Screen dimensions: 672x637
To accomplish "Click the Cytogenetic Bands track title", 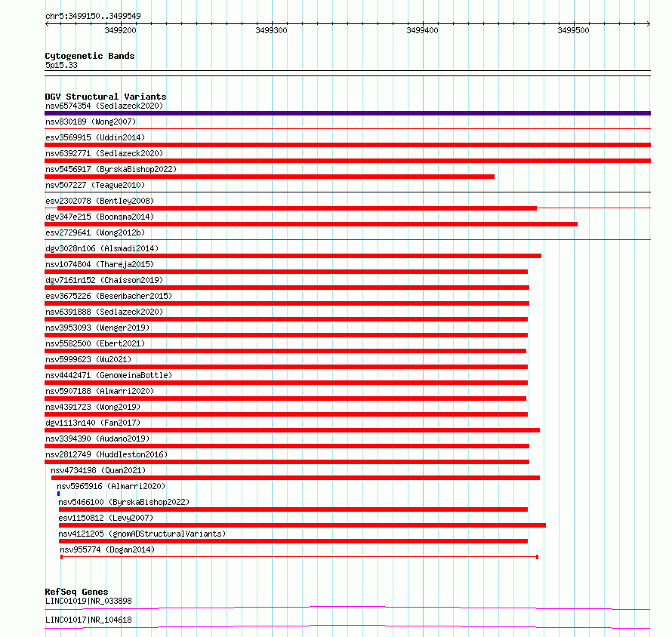I will pyautogui.click(x=90, y=56).
